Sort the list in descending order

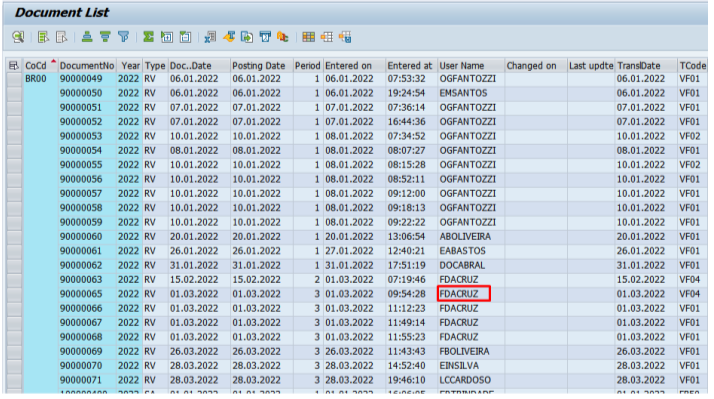105,37
